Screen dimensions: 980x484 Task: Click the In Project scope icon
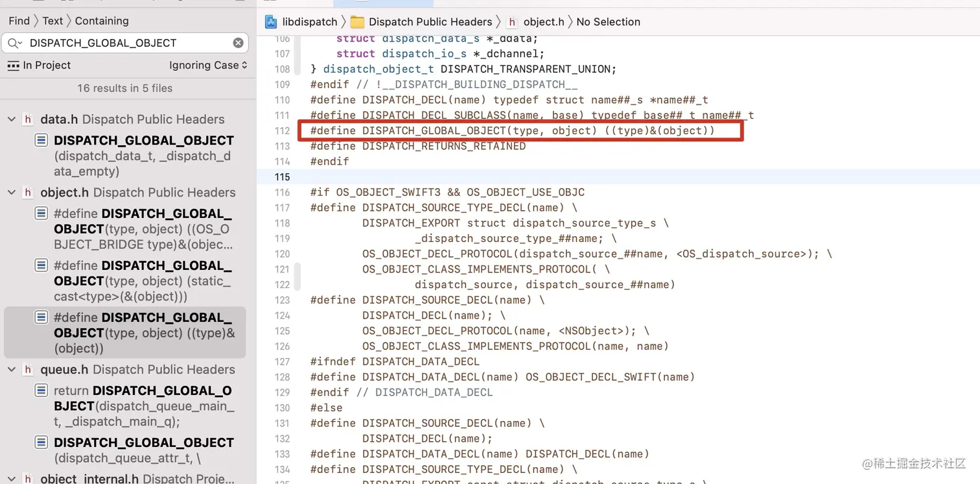pos(14,65)
